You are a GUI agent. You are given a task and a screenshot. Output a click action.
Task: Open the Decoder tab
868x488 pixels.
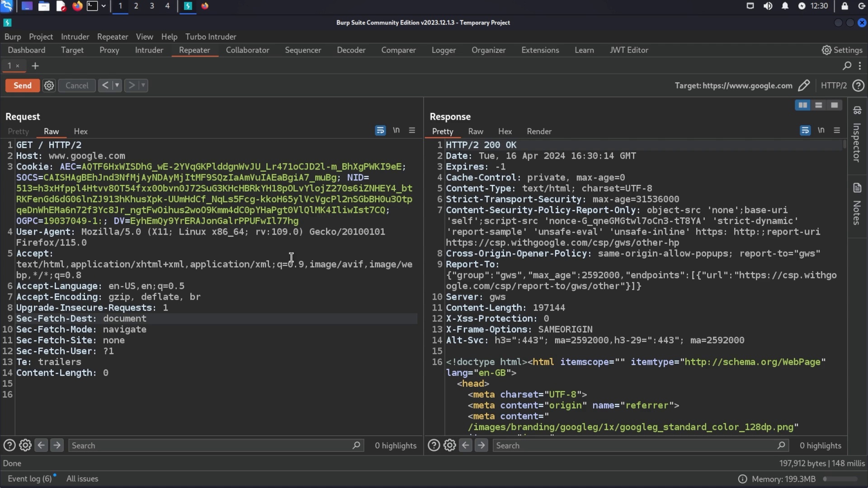tap(351, 50)
